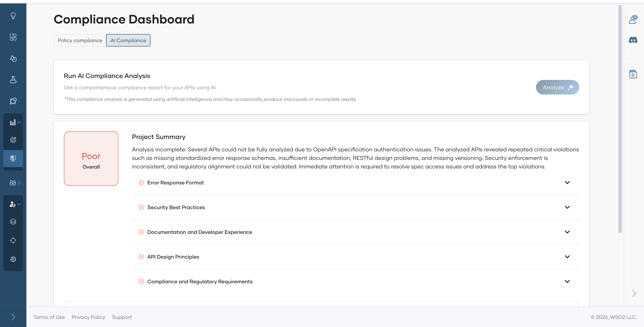Click the B document icon in right panel
This screenshot has width=644, height=327.
click(633, 74)
